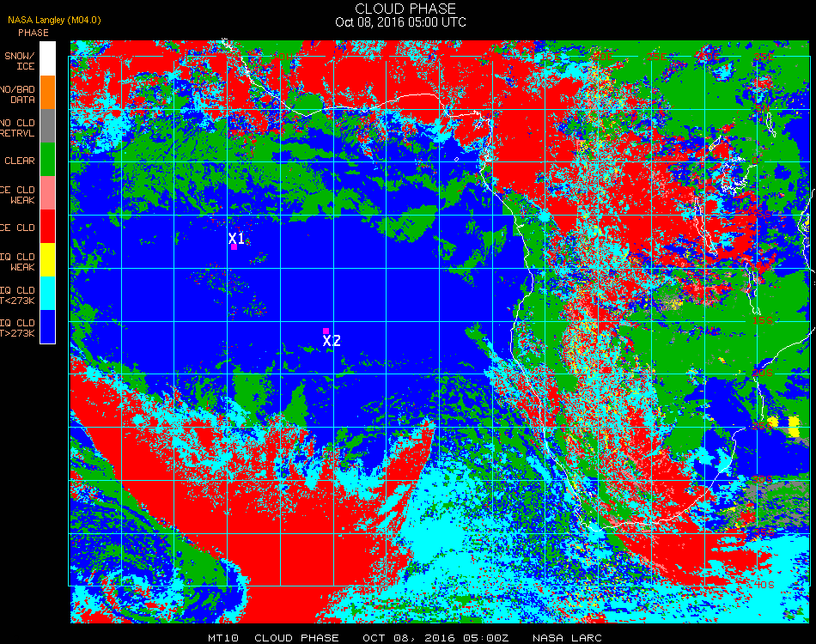Click the 'NASA Langley (M04.0)' label
This screenshot has width=816, height=644.
click(x=54, y=20)
